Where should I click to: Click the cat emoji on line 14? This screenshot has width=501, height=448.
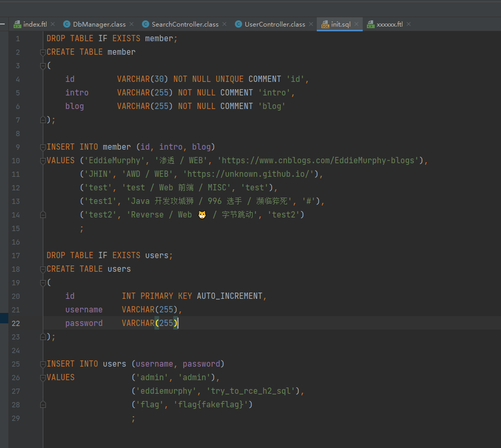(x=202, y=215)
